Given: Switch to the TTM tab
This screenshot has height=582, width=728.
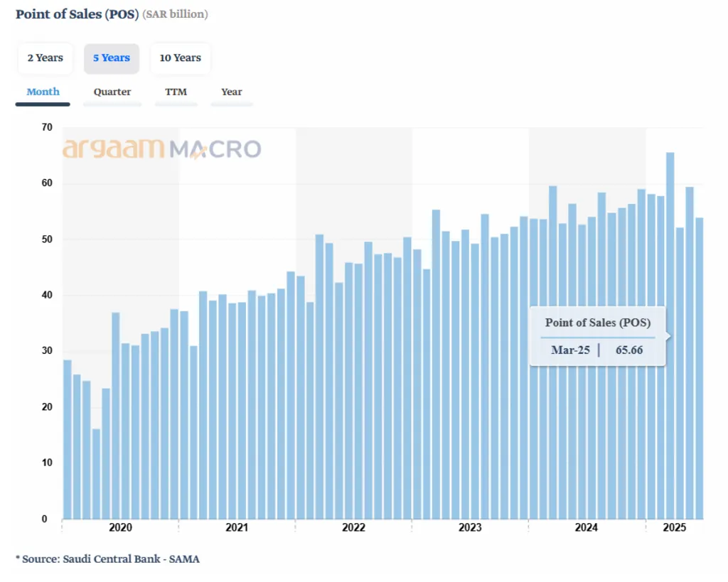Looking at the screenshot, I should point(176,92).
